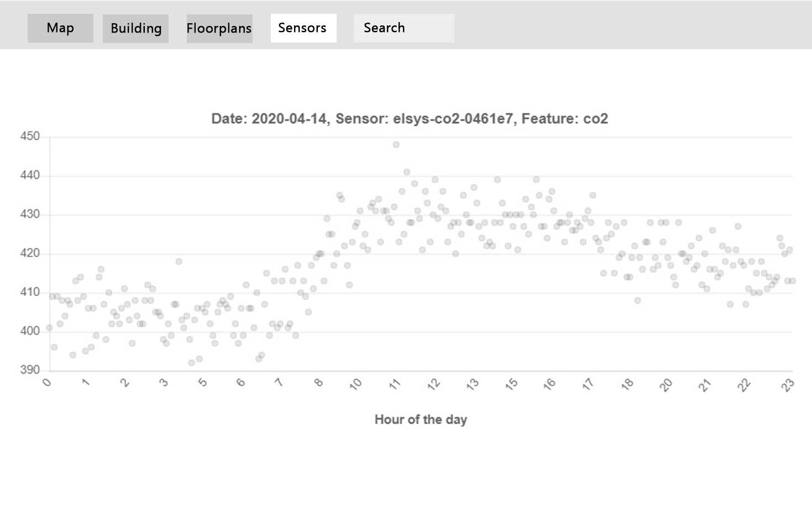
Task: Click the hour 12 x-axis tick label
Action: click(x=434, y=384)
